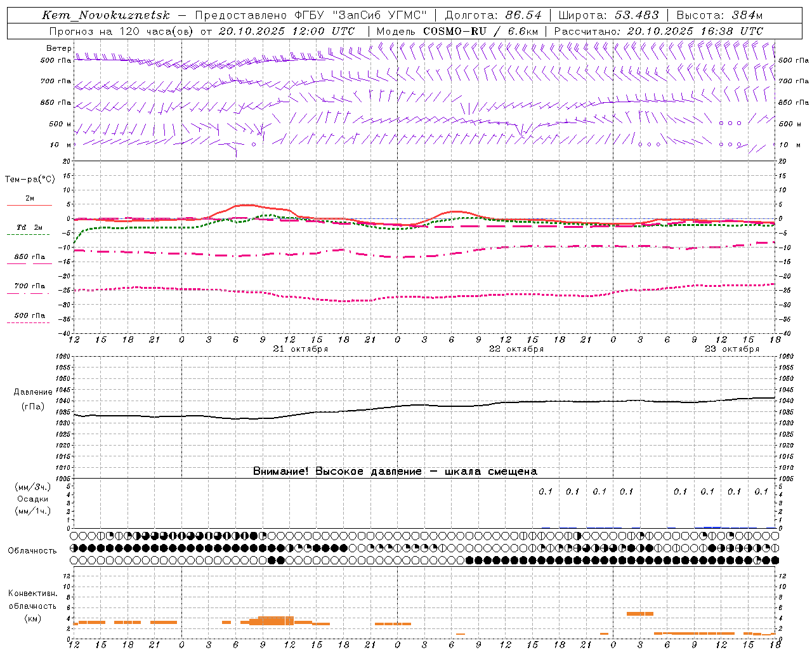Select the 'Модель COSMO-RU / 6.6км' text
This screenshot has width=812, height=650.
tap(457, 31)
